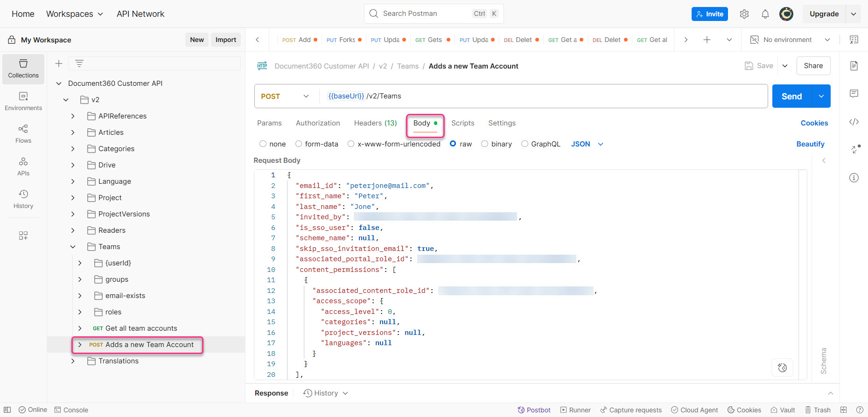Open the Collections sidebar panel
The image size is (868, 417).
click(x=23, y=69)
